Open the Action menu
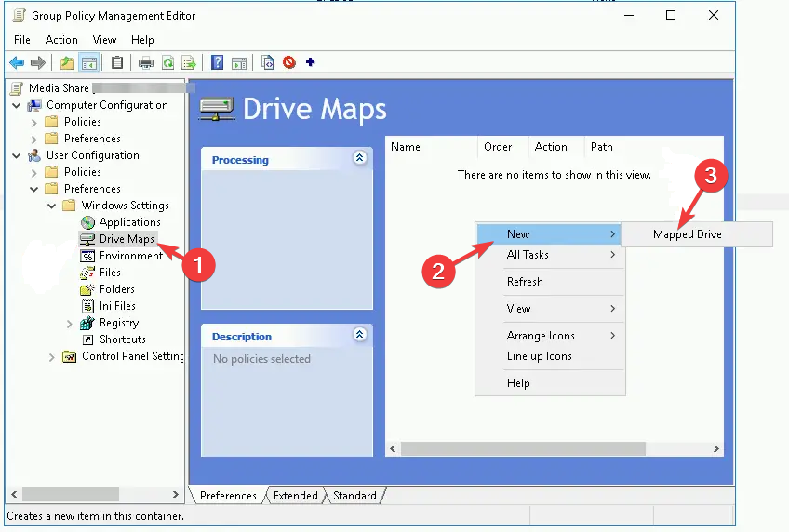The width and height of the screenshot is (789, 532). 61,40
